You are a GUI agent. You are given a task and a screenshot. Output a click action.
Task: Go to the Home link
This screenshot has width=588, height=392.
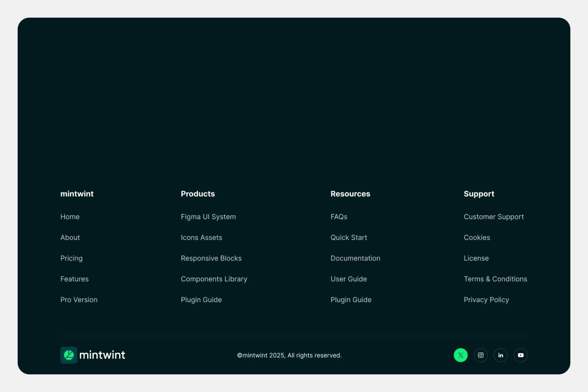[x=70, y=217]
